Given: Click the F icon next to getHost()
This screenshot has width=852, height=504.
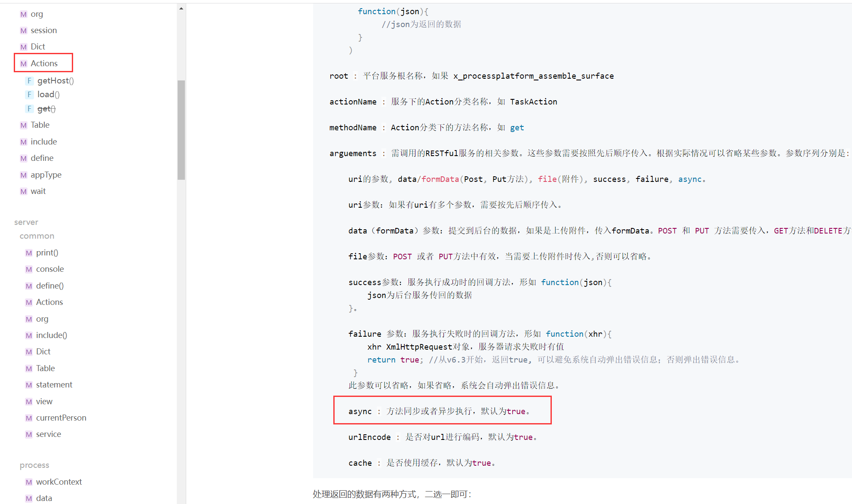Looking at the screenshot, I should tap(29, 80).
